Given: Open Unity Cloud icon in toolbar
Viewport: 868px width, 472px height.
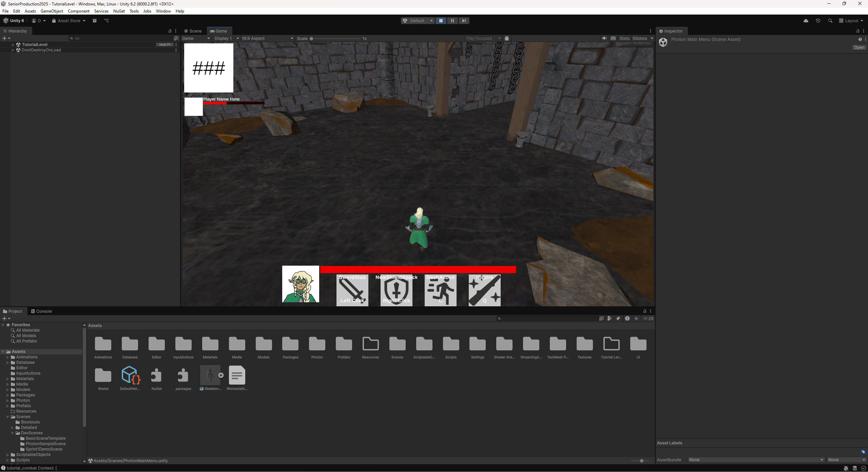Looking at the screenshot, I should coord(806,21).
